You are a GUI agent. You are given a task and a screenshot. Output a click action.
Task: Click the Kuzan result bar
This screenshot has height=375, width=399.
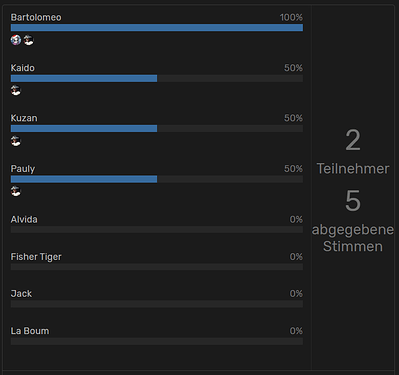point(157,129)
